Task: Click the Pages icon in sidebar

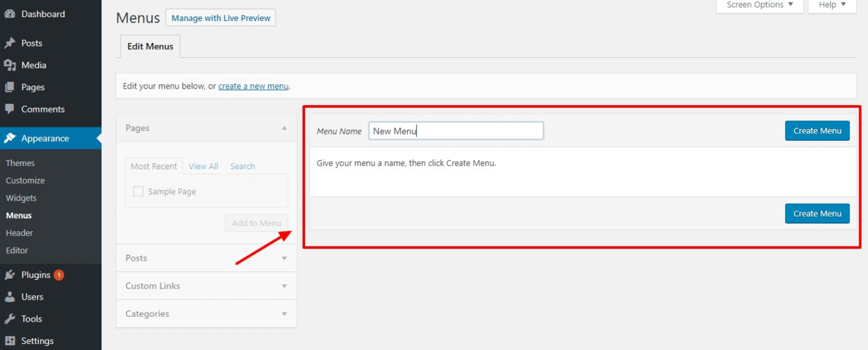Action: click(9, 87)
